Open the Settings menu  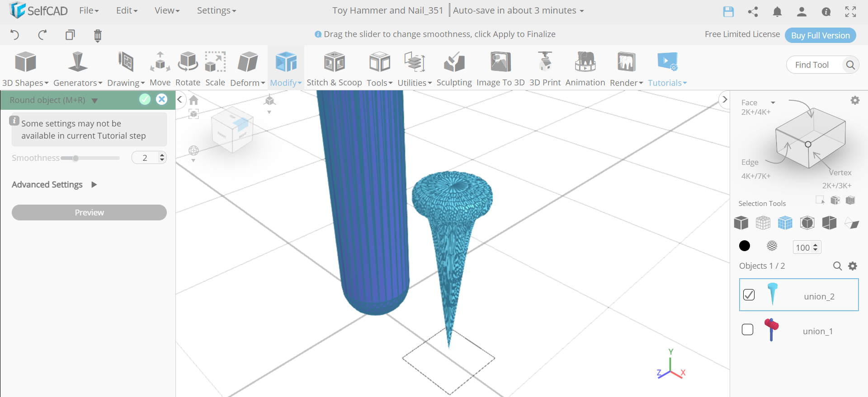pyautogui.click(x=216, y=10)
